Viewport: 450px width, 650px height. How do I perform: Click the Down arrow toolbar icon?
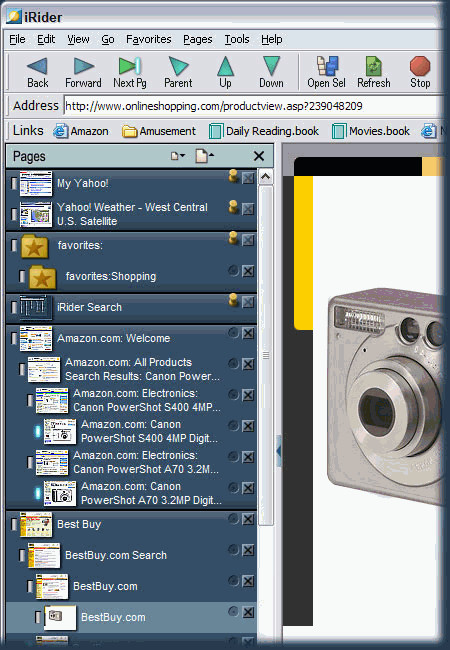point(271,66)
